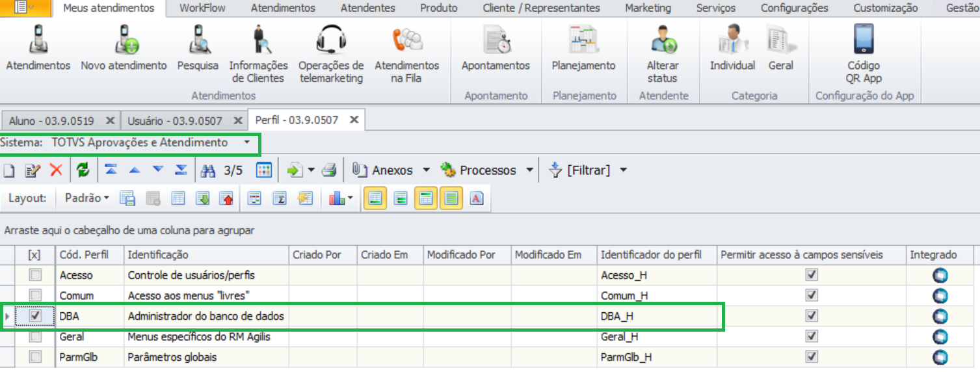The height and width of the screenshot is (372, 980).
Task: Open Operações de telemarketing
Action: click(x=331, y=55)
